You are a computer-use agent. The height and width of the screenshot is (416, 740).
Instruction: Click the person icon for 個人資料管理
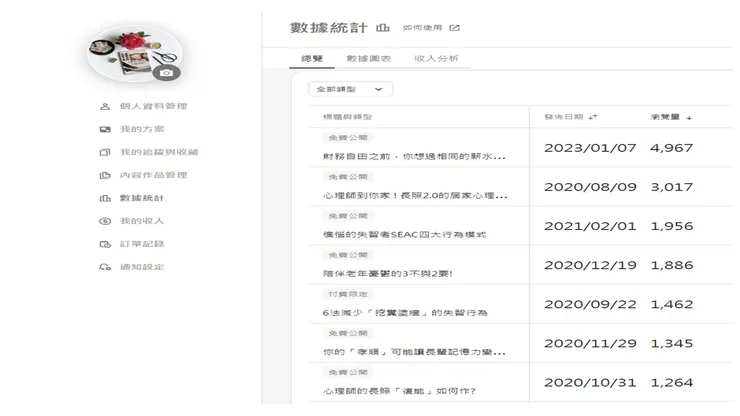tap(105, 107)
